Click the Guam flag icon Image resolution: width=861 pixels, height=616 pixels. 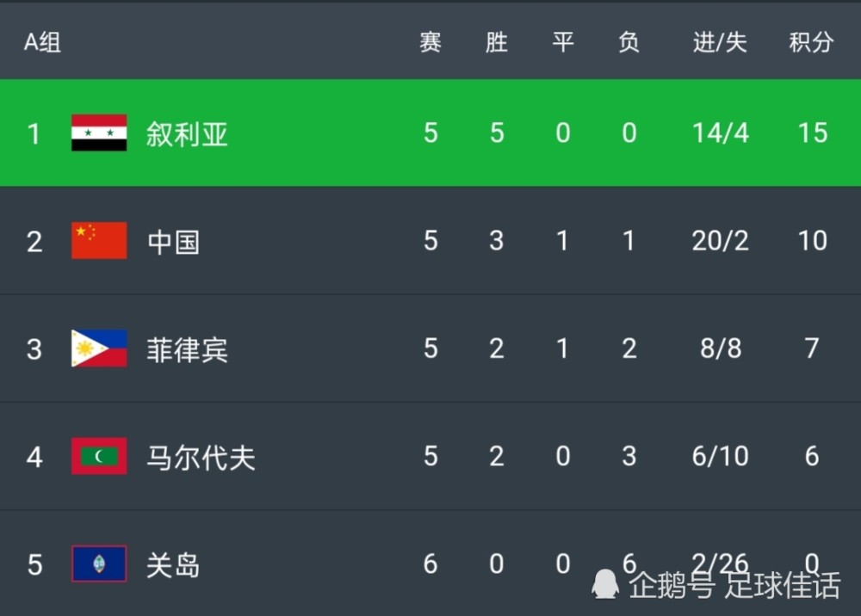pyautogui.click(x=99, y=564)
